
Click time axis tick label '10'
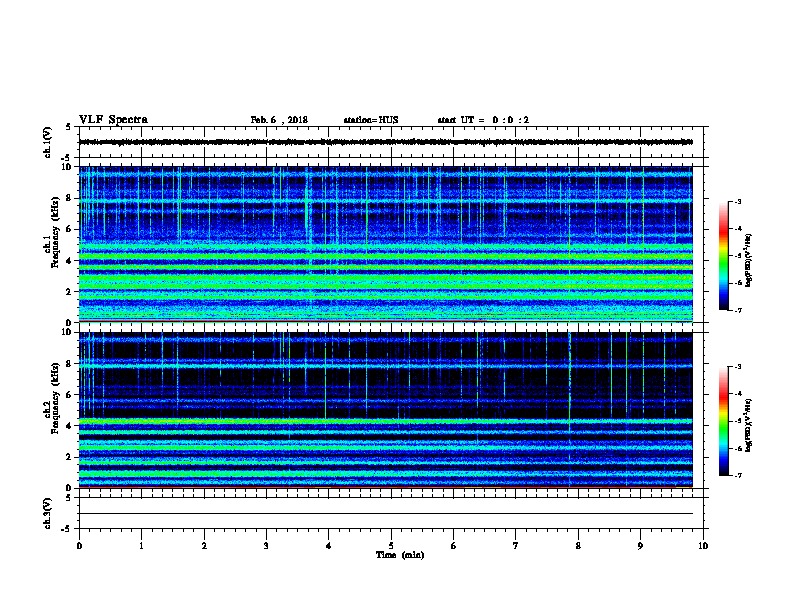click(703, 546)
